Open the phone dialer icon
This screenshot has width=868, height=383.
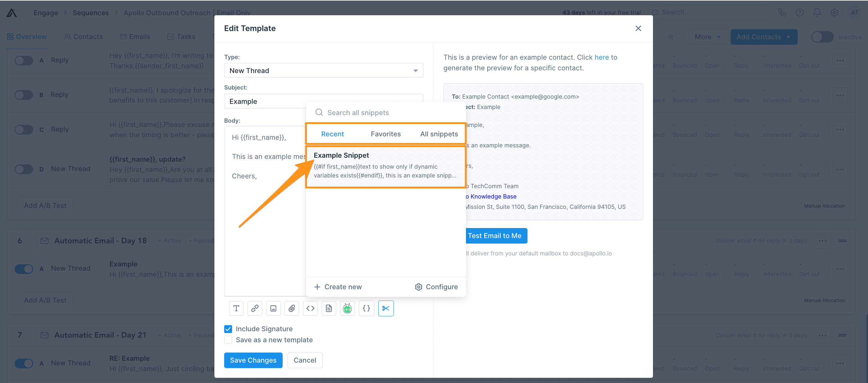tap(782, 12)
